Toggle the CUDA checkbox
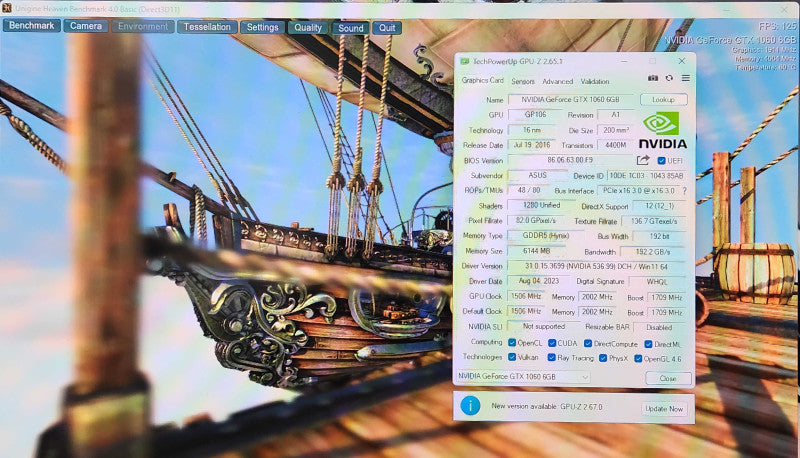This screenshot has width=800, height=458. tap(552, 343)
